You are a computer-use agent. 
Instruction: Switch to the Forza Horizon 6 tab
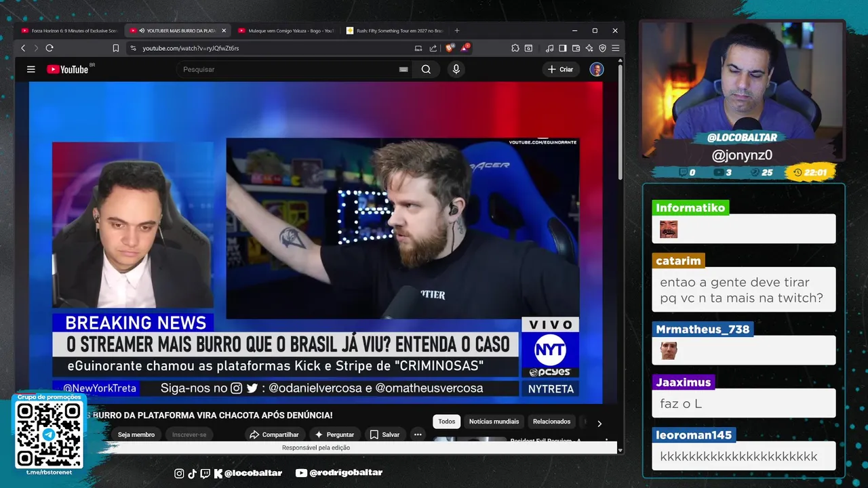coord(69,30)
